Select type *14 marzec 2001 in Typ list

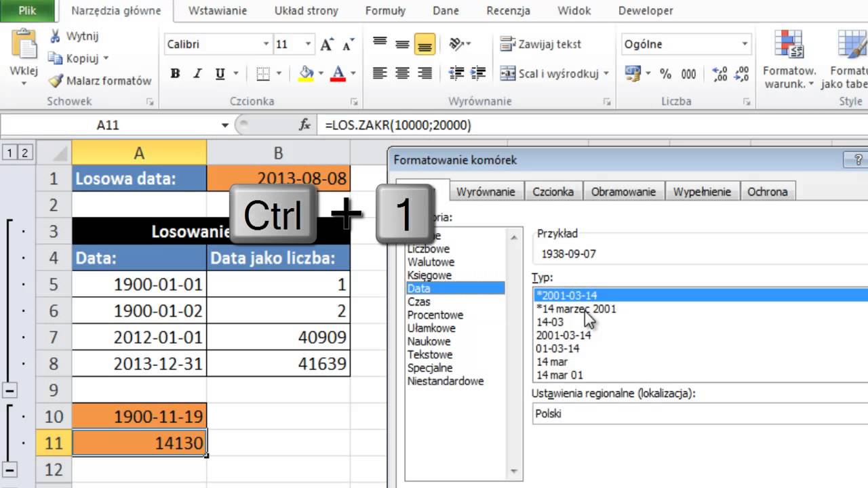(x=576, y=309)
